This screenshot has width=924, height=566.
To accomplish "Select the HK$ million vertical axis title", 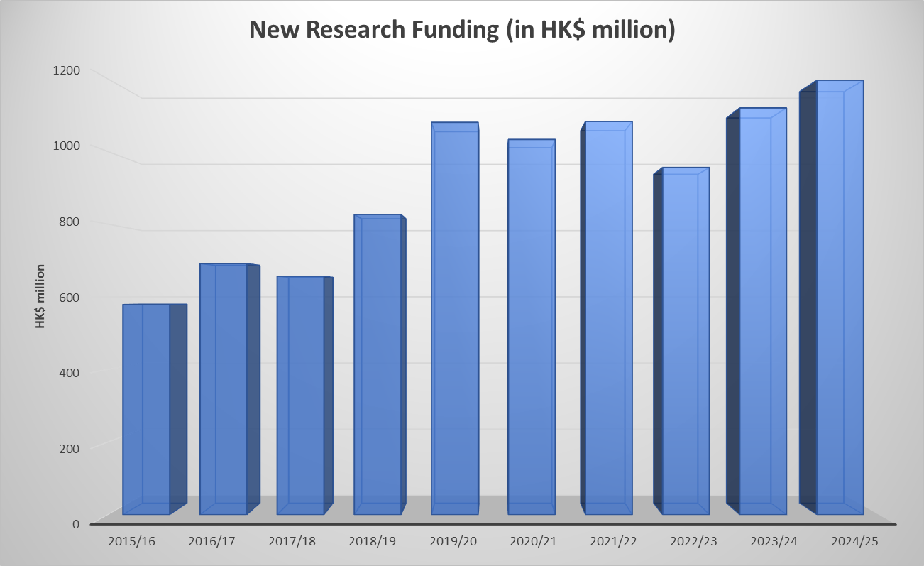I will pos(41,296).
